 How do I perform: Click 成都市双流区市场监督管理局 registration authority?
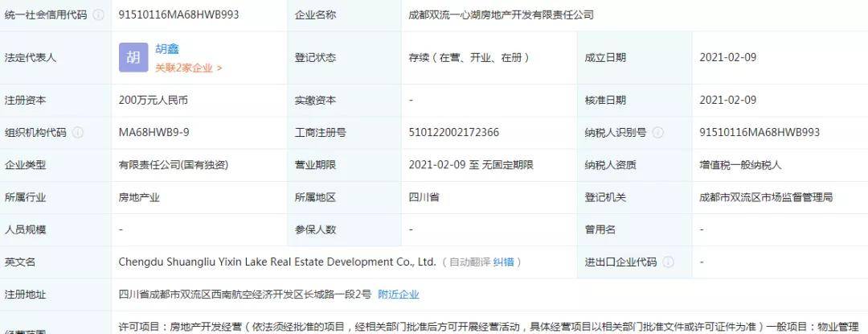point(766,197)
